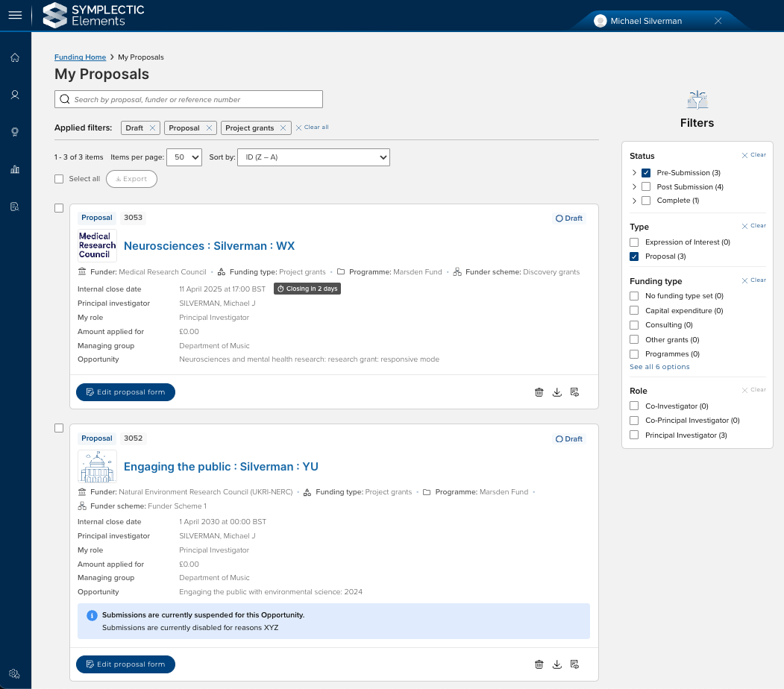Image resolution: width=784 pixels, height=689 pixels.
Task: Open the bar chart reporting icon
Action: click(x=15, y=169)
